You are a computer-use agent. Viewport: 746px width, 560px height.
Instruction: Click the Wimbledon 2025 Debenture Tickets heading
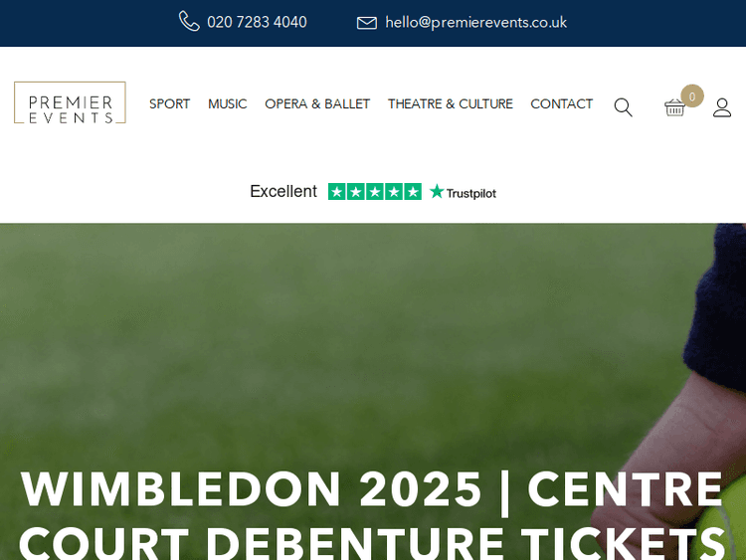click(x=372, y=514)
